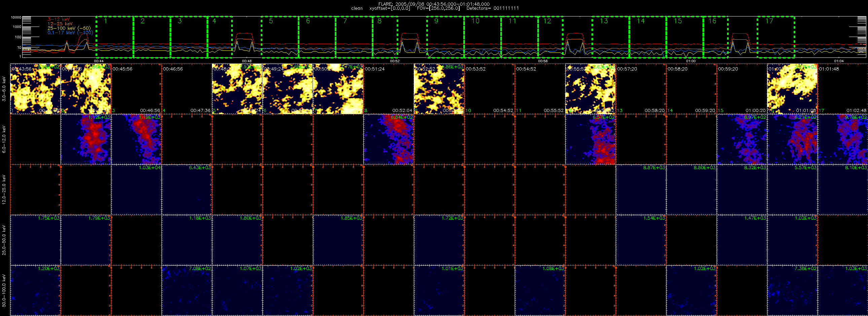The height and width of the screenshot is (316, 868).
Task: Select interval 1 marker on the light curve
Action: [105, 21]
